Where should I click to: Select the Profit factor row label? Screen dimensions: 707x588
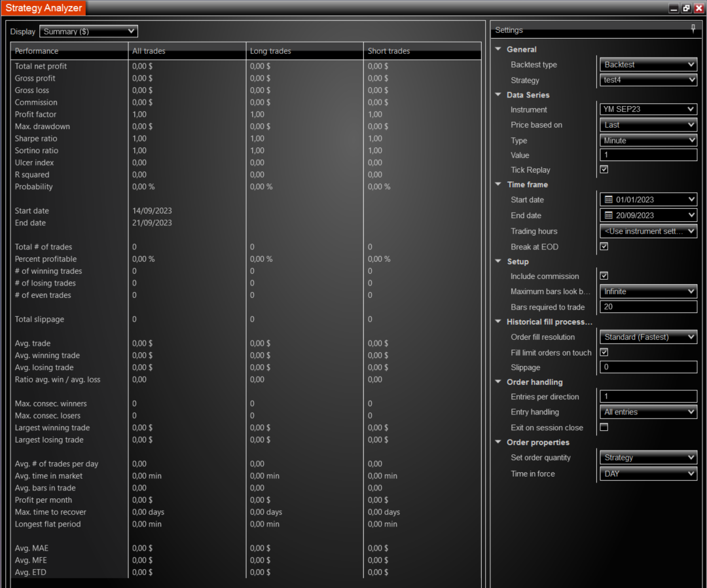[x=35, y=115]
